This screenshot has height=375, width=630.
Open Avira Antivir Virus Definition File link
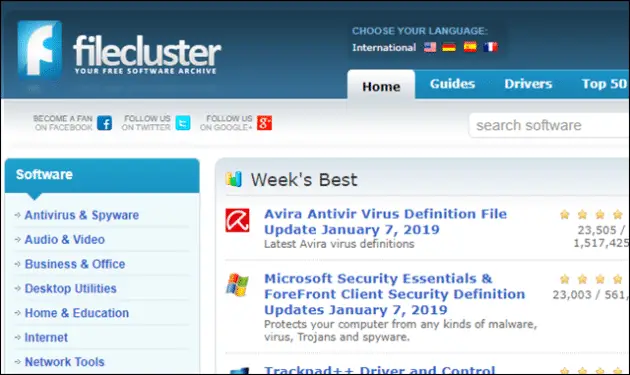click(x=385, y=221)
